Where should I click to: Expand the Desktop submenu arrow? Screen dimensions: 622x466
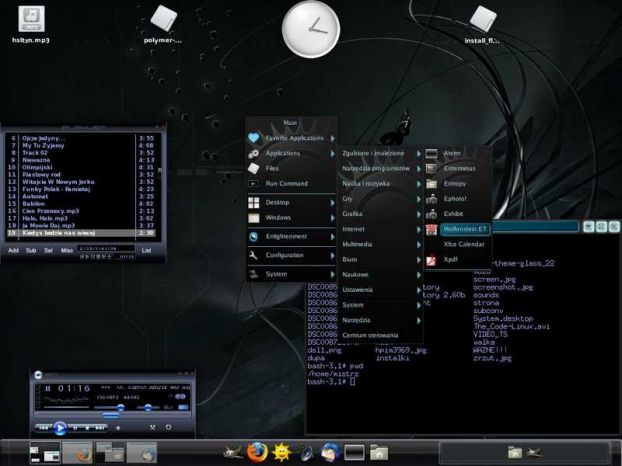332,203
